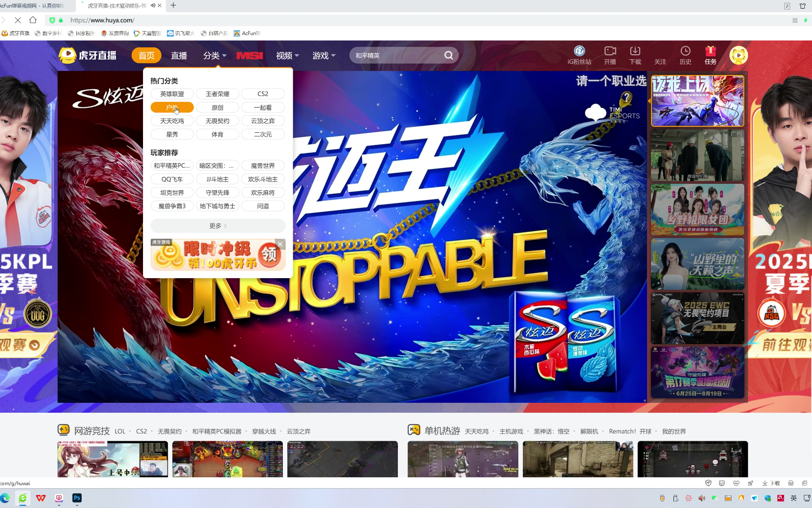This screenshot has height=508, width=812.
Task: Open the 山野里的天籁之声 thumbnail
Action: coord(697,264)
